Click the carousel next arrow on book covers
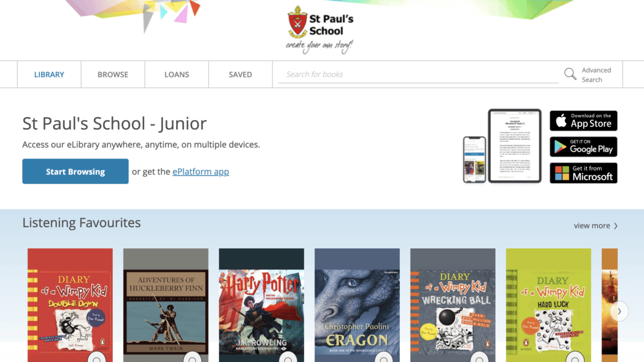 (x=619, y=312)
